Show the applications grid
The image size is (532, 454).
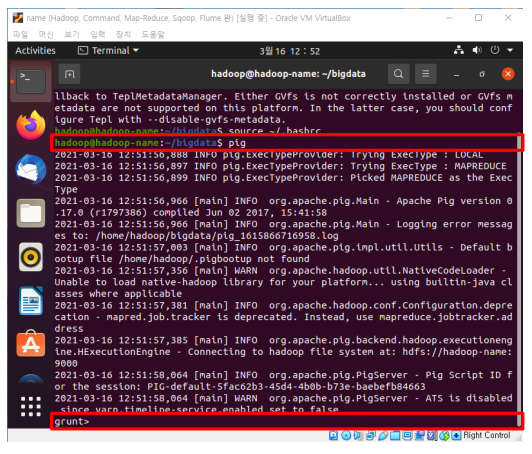coord(31,406)
